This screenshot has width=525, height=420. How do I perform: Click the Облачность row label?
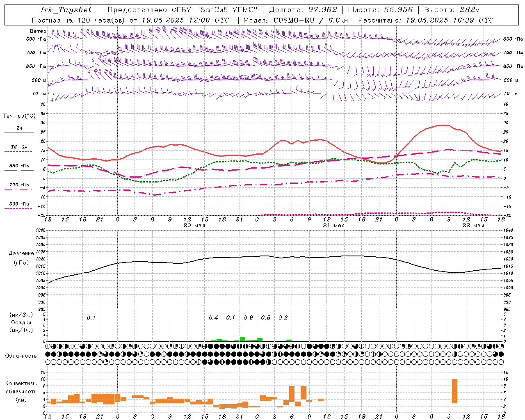[21, 356]
